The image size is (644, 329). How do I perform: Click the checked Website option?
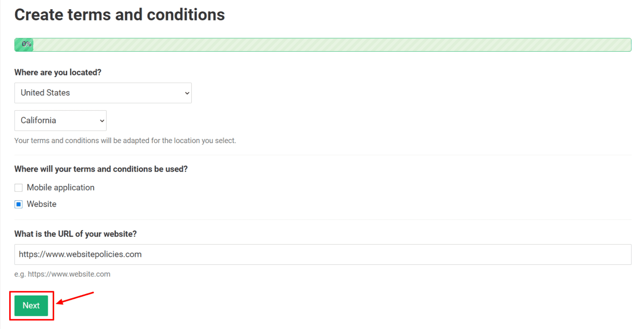pyautogui.click(x=18, y=204)
